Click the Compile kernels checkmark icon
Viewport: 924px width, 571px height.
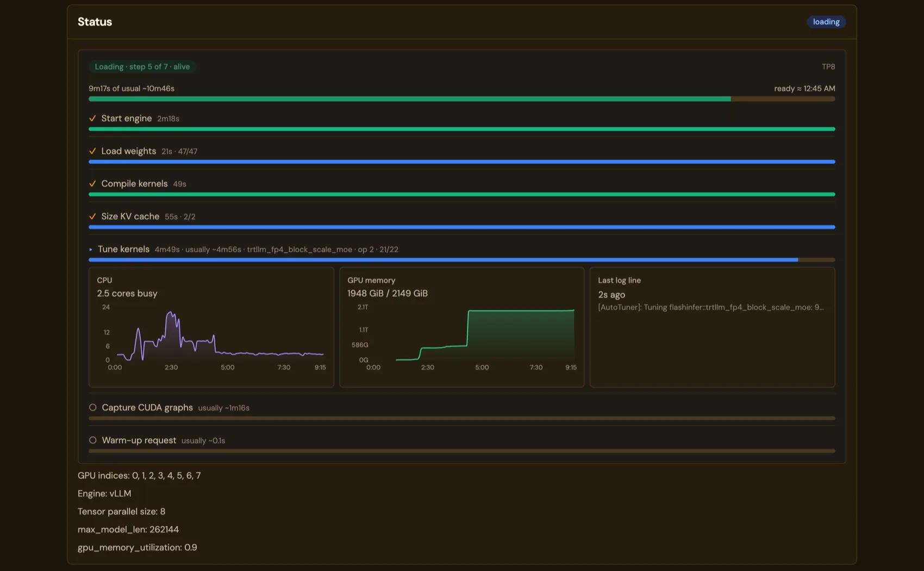pos(92,184)
